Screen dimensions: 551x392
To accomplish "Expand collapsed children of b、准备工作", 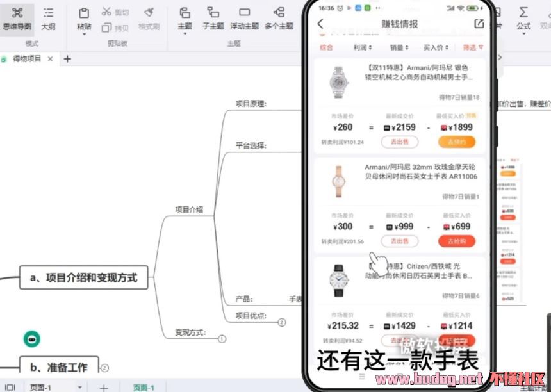I will coord(104,368).
